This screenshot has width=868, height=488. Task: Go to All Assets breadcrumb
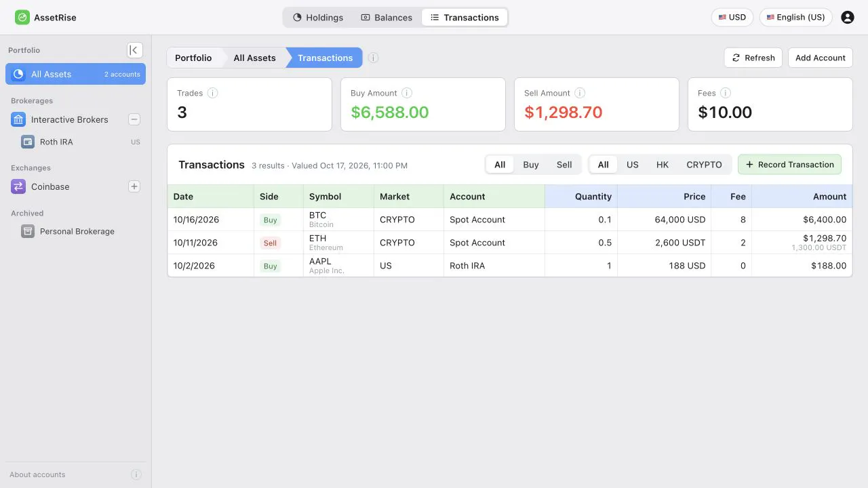(254, 58)
